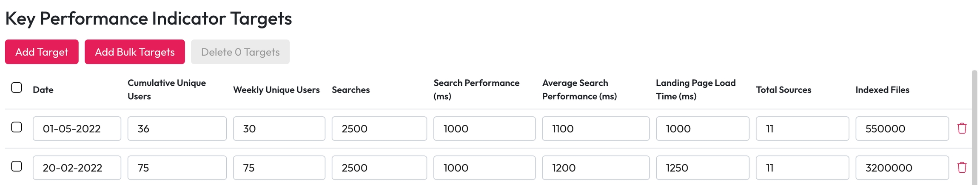Delete the 01-05-2022 target row trash icon
980x185 pixels.
point(962,128)
